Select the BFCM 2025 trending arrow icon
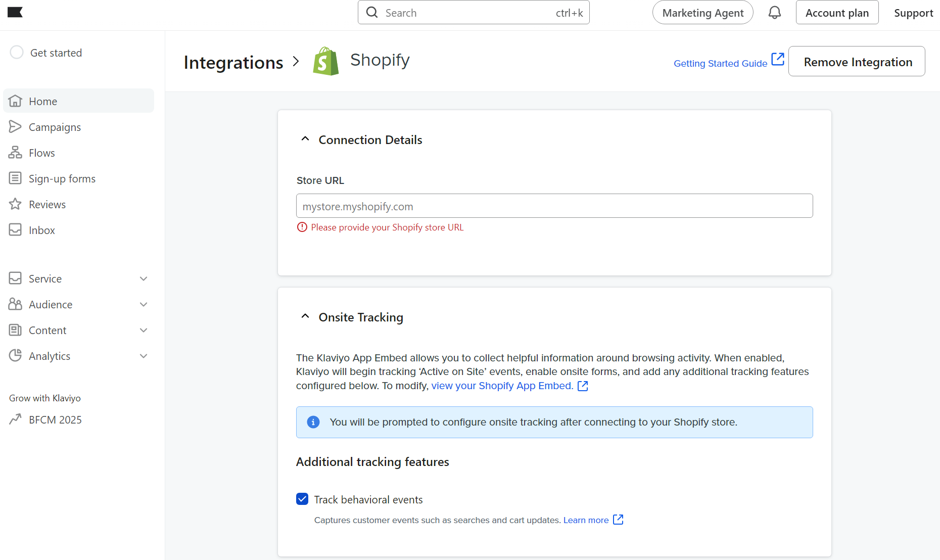 click(x=15, y=419)
